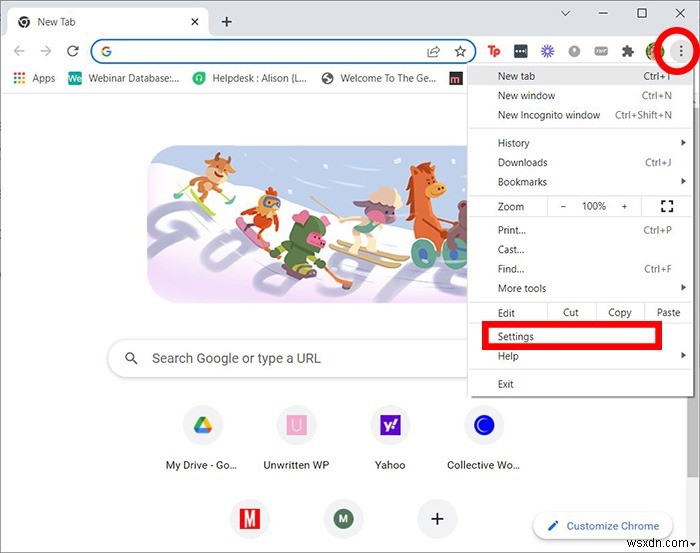The image size is (700, 553).
Task: Add a new shortcut tile
Action: tap(438, 519)
